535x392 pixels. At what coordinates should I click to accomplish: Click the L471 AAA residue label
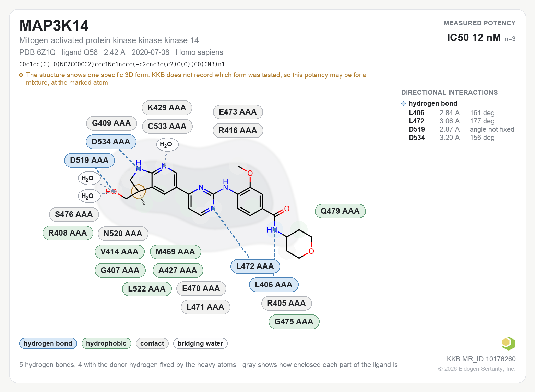point(206,307)
